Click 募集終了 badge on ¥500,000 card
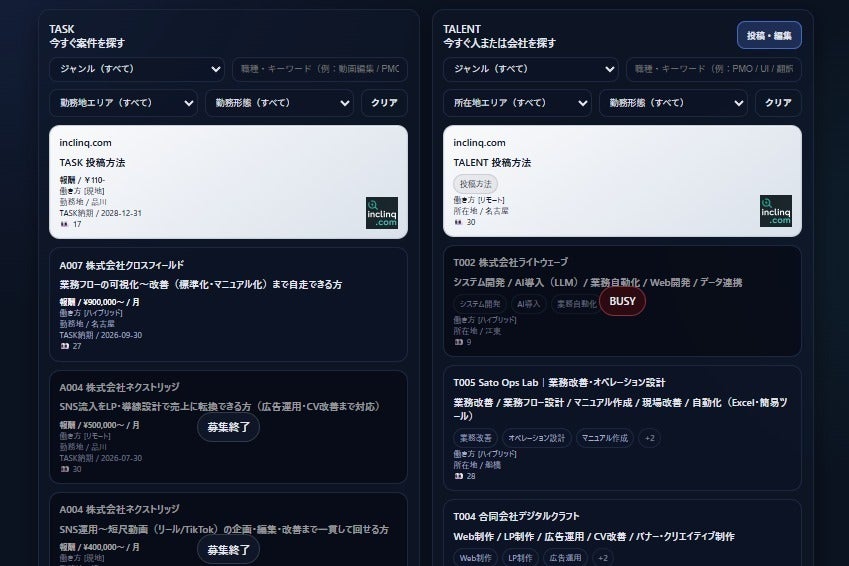Screen dimensions: 849x566 click(228, 427)
